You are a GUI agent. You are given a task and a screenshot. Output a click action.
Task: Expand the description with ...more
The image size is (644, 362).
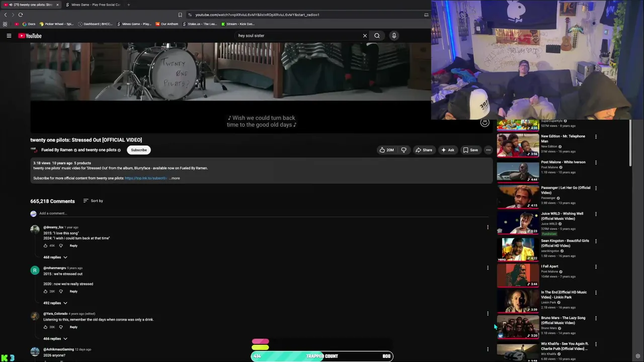click(x=174, y=178)
